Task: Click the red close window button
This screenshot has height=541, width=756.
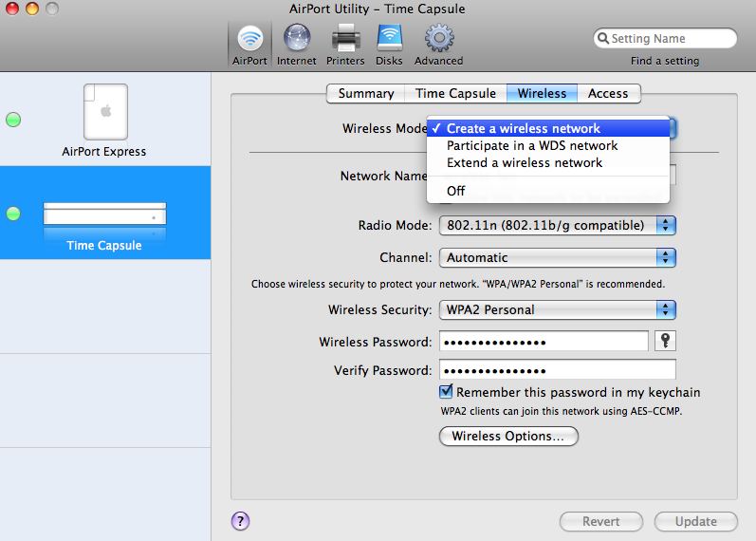Action: click(x=12, y=9)
